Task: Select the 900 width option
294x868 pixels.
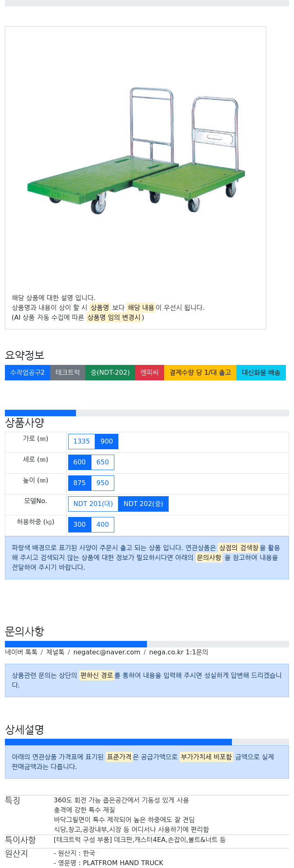Action: click(x=107, y=441)
